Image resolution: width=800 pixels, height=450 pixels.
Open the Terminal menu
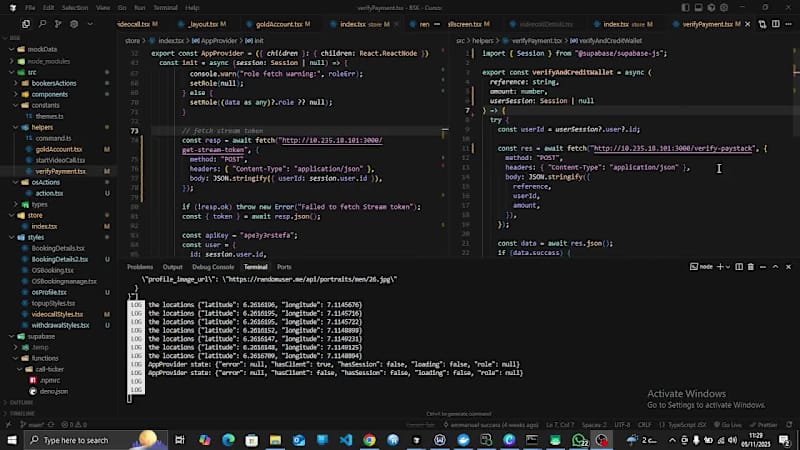coord(165,8)
